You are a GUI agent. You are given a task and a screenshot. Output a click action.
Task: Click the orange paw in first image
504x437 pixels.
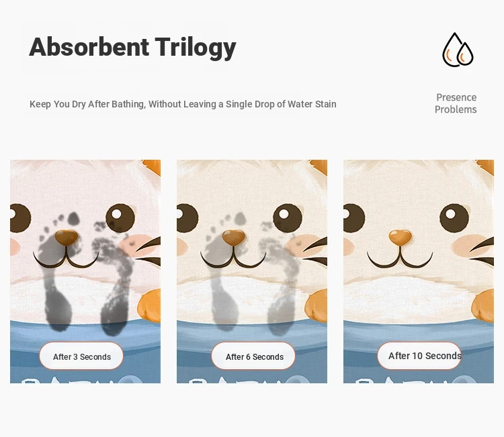tap(149, 305)
